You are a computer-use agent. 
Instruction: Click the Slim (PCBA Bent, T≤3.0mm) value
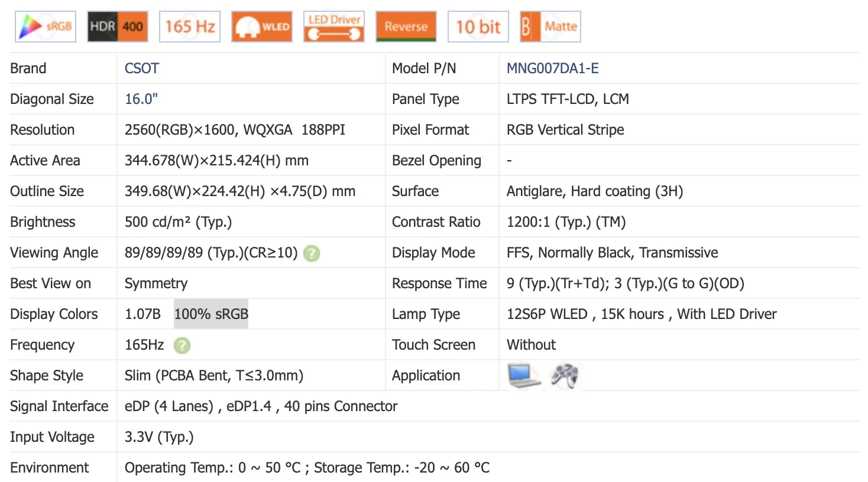(214, 376)
